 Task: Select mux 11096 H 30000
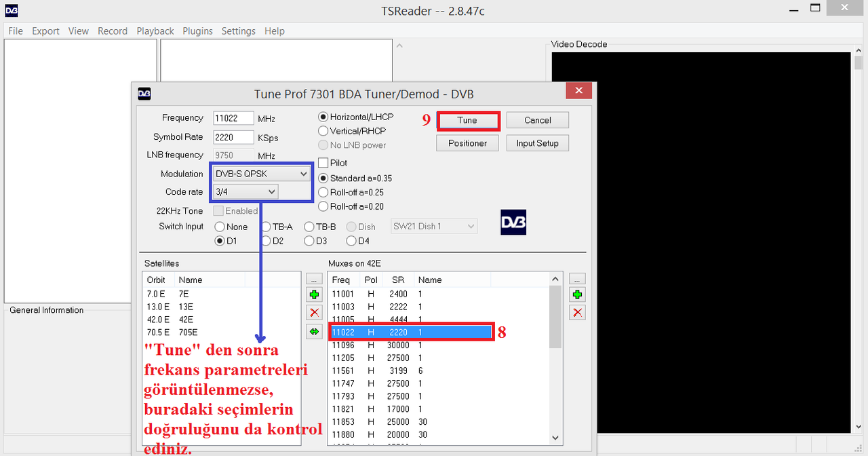pos(439,345)
